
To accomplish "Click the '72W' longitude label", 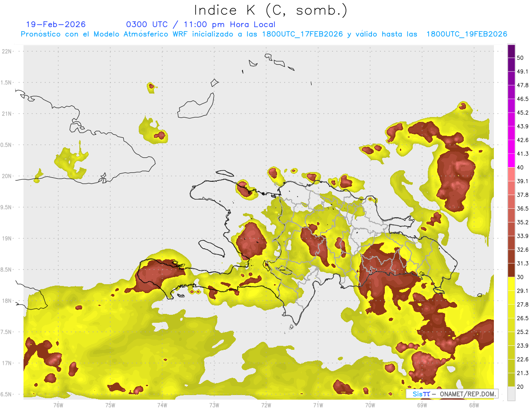I will point(266,405).
